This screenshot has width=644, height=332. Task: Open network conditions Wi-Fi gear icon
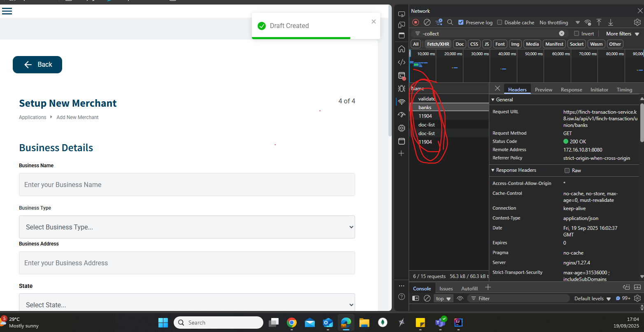(588, 22)
